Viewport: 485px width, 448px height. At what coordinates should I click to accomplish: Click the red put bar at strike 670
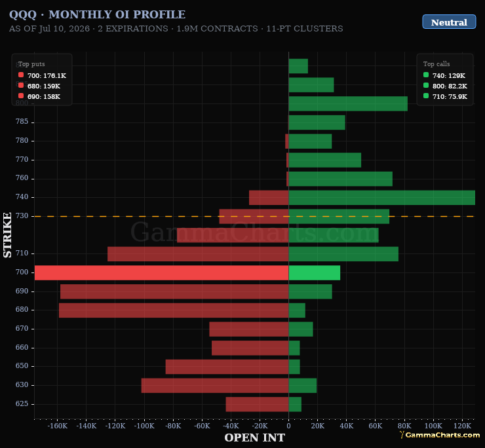coord(249,329)
